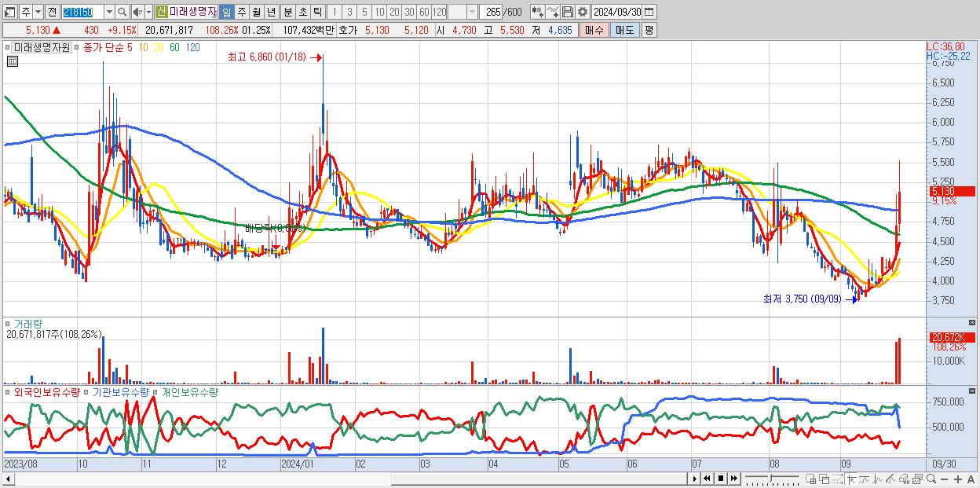Screen dimensions: 980x488
Task: Click the green 신 badge icon
Action: [x=160, y=12]
